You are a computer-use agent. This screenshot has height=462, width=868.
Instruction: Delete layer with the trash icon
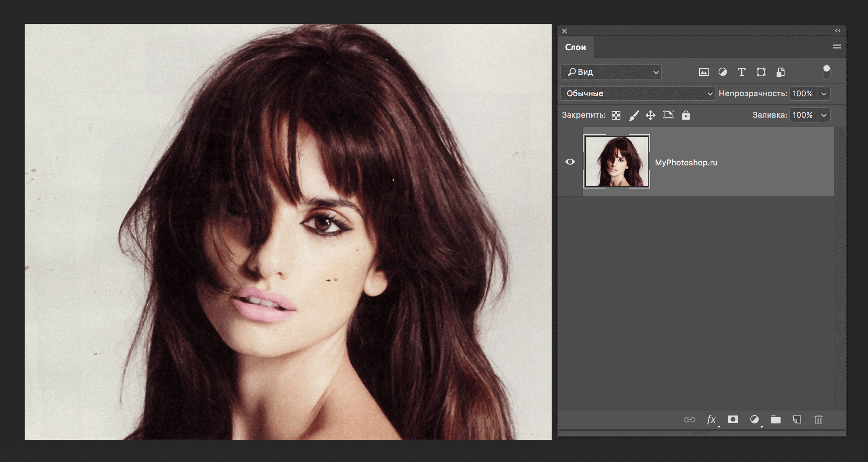pyautogui.click(x=818, y=419)
